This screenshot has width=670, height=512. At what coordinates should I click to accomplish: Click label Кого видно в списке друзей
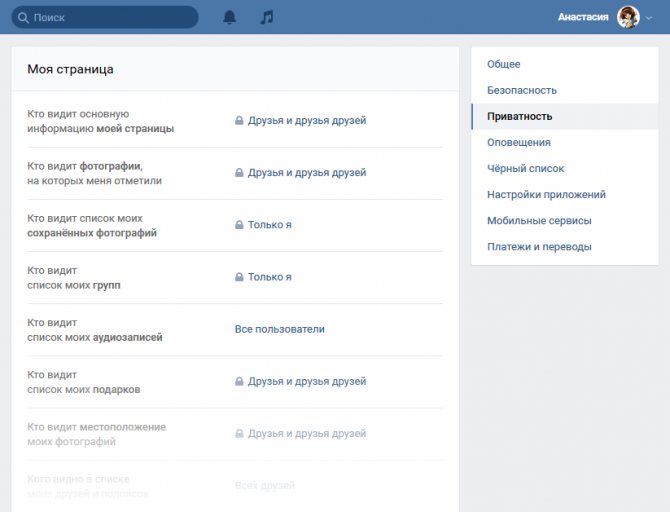click(88, 486)
